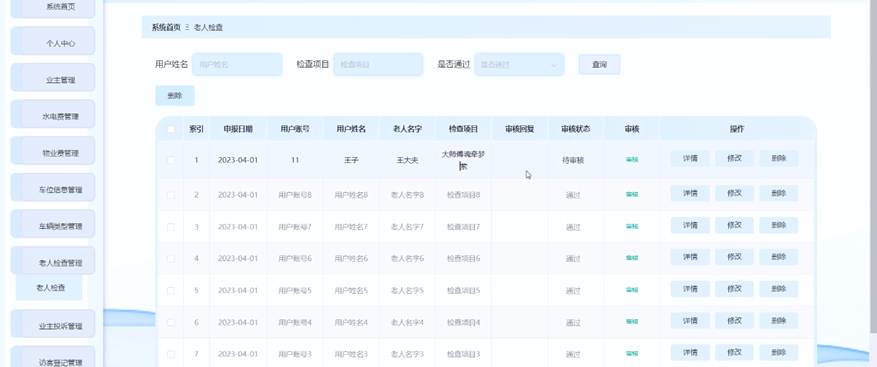877x367 pixels.
Task: Check the checkbox for row 1 (王子)
Action: (171, 160)
